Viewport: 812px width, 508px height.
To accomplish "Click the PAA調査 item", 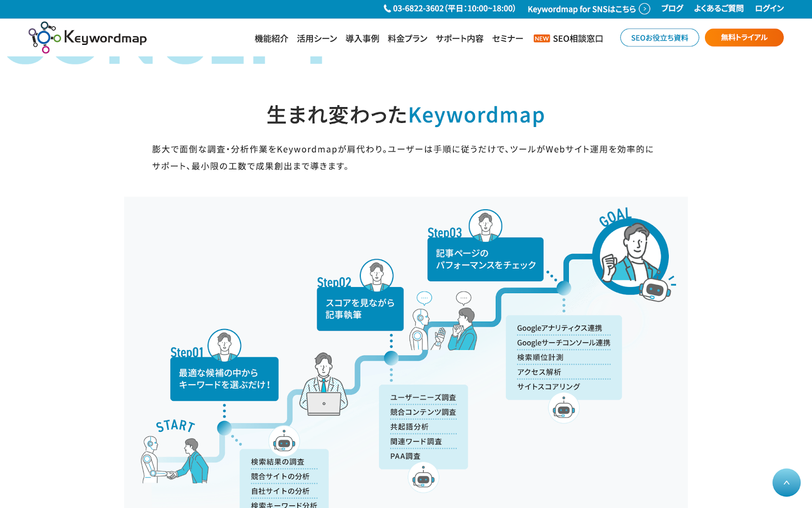I will [x=405, y=456].
